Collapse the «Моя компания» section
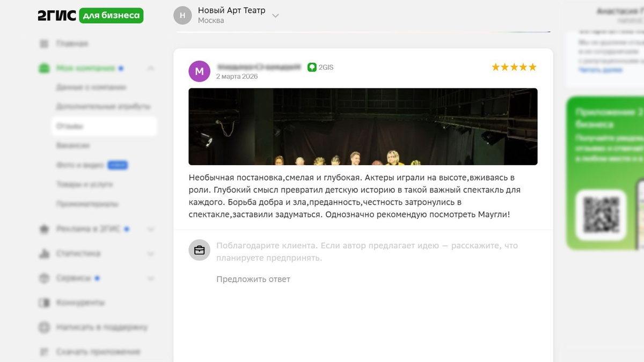The width and height of the screenshot is (644, 362). pos(151,68)
